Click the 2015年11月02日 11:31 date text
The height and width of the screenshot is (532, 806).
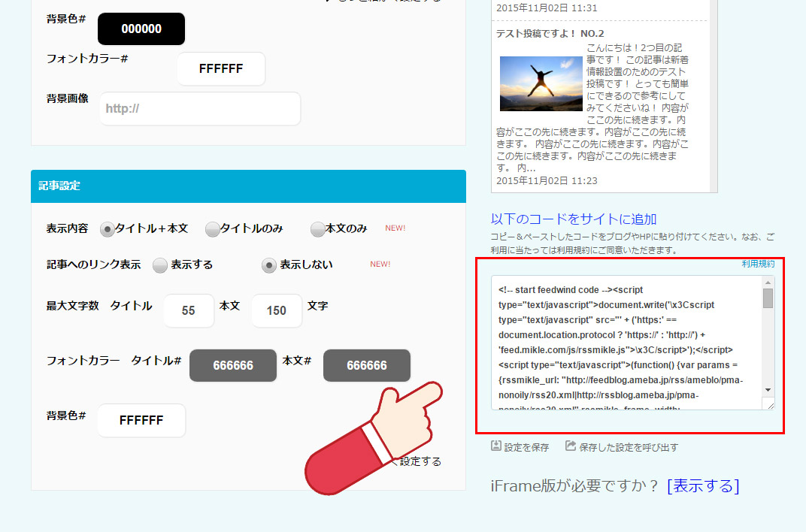coord(547,8)
